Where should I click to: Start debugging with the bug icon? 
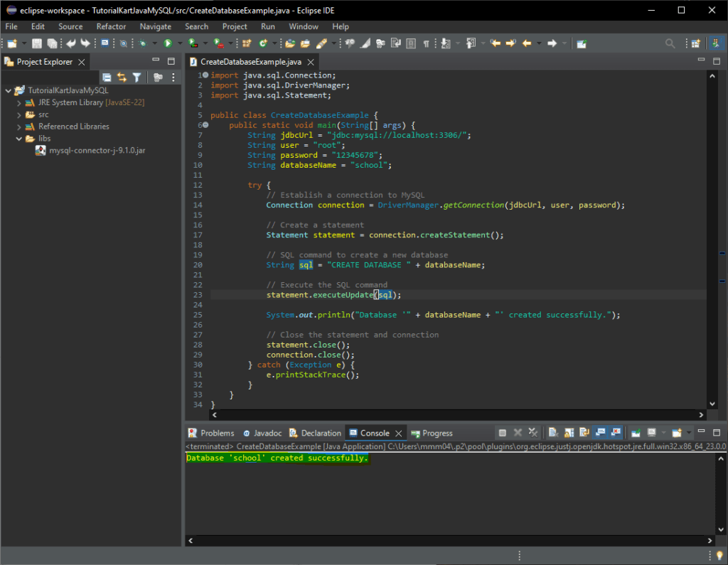[x=144, y=44]
